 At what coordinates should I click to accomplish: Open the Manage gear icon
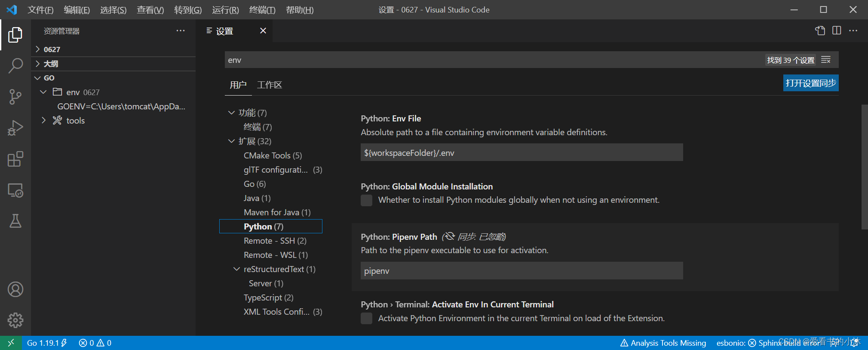pyautogui.click(x=15, y=320)
